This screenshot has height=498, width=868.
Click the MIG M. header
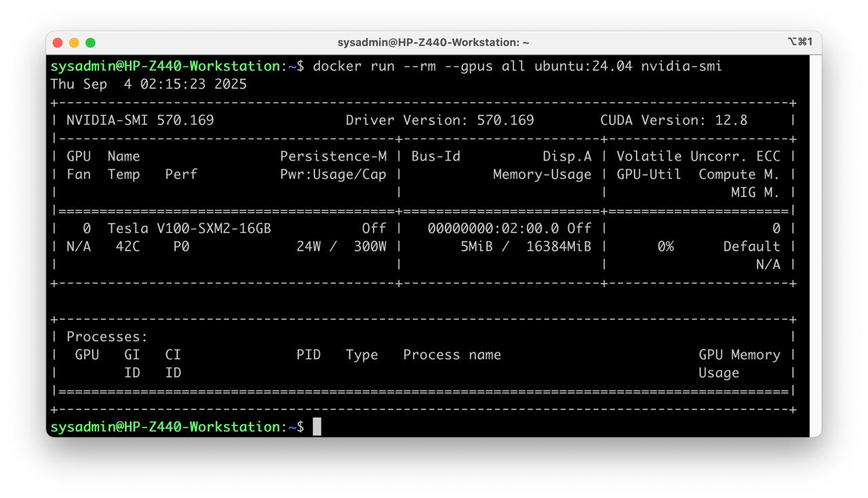click(x=755, y=192)
